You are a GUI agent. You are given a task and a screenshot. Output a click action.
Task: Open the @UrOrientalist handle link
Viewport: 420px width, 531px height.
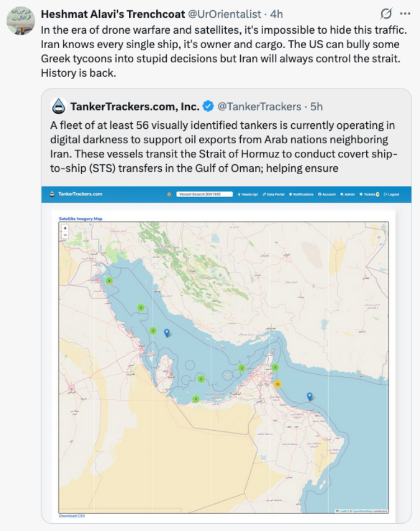point(225,14)
